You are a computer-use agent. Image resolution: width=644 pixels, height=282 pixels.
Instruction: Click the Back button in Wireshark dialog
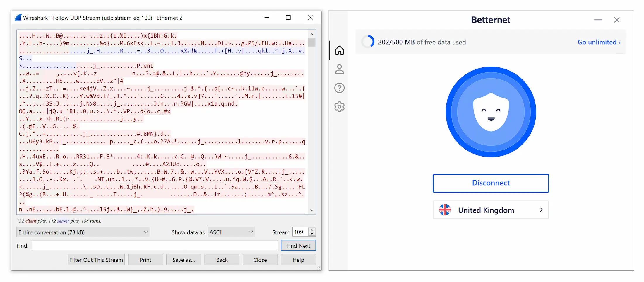point(222,259)
